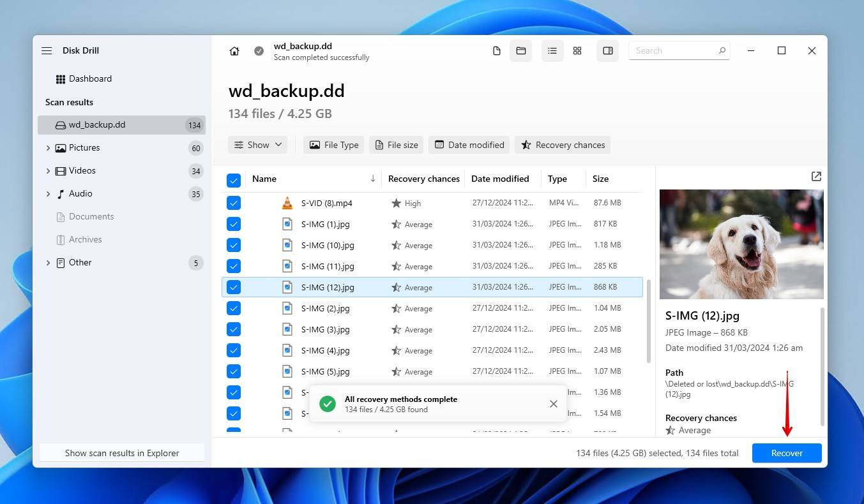Filter results by Recovery chances
This screenshot has width=864, height=504.
point(562,145)
